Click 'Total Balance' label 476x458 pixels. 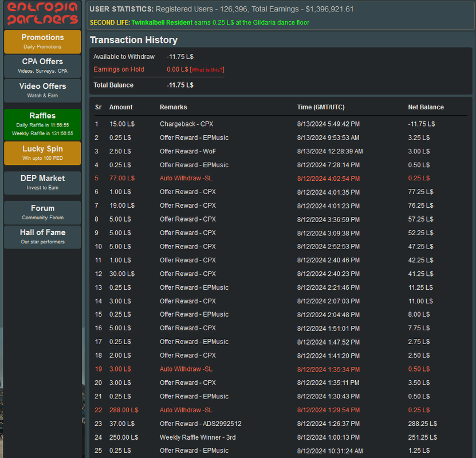(x=113, y=85)
